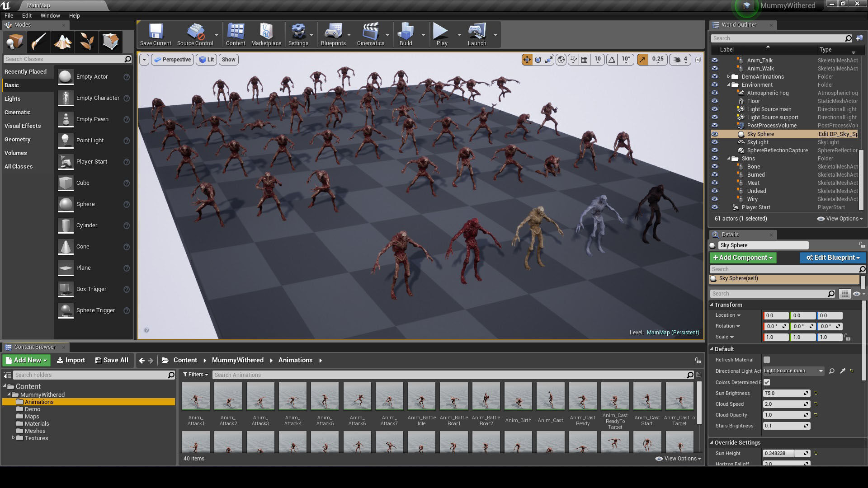Toggle rotation snapping angle icon

coord(612,60)
